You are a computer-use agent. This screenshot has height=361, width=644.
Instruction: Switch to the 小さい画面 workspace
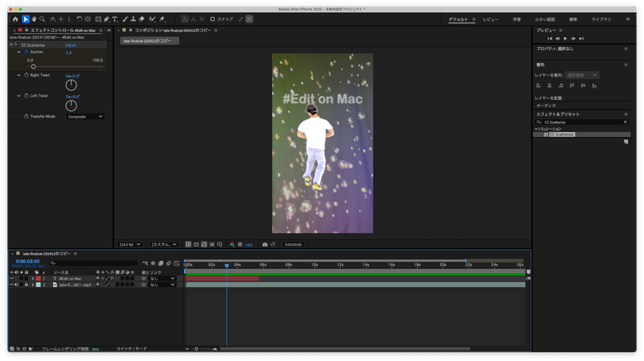[545, 19]
